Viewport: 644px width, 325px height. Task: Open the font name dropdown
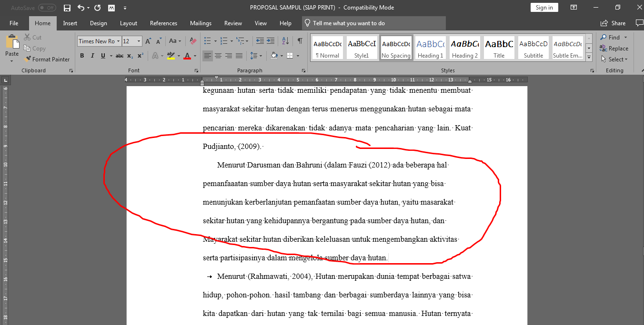(x=119, y=41)
